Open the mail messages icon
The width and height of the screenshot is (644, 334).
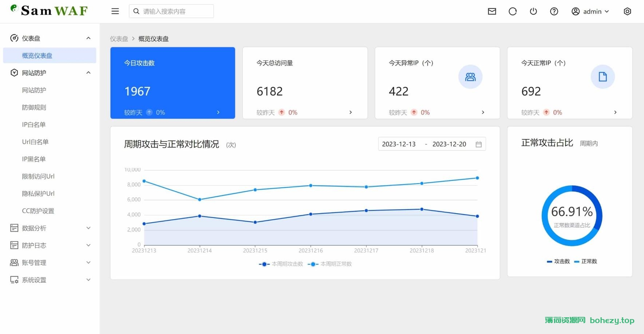492,11
